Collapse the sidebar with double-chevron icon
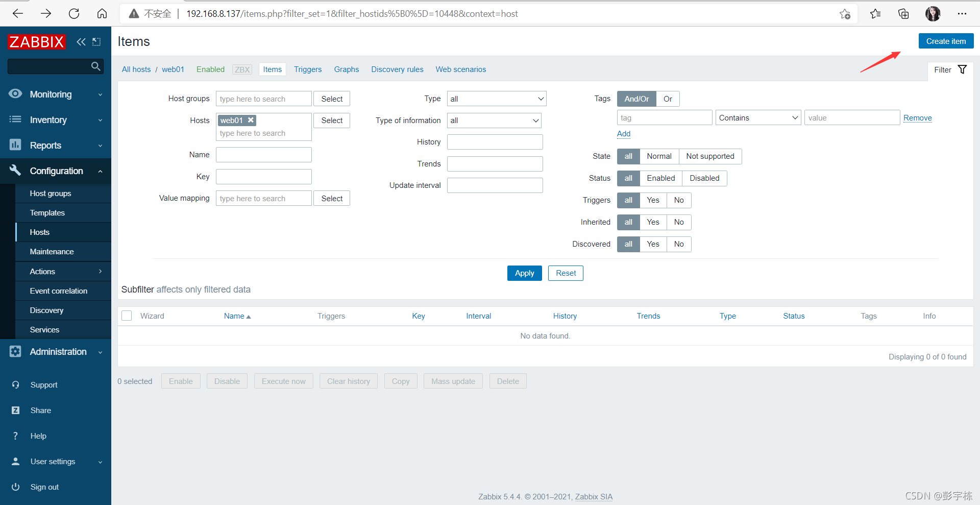980x505 pixels. coord(81,42)
